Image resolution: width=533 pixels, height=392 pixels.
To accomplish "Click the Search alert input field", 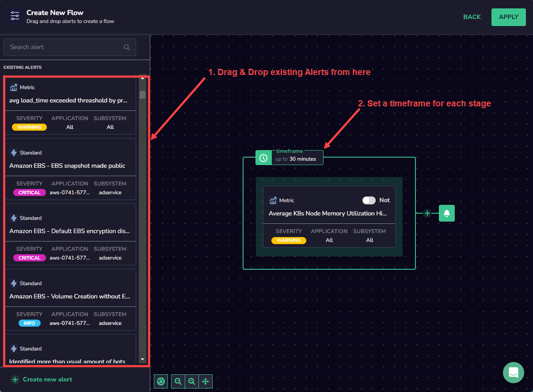I will 70,47.
